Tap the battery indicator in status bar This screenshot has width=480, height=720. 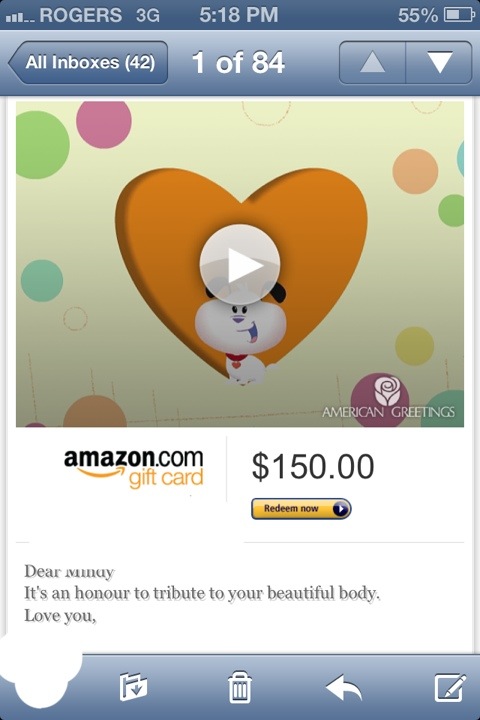click(458, 15)
